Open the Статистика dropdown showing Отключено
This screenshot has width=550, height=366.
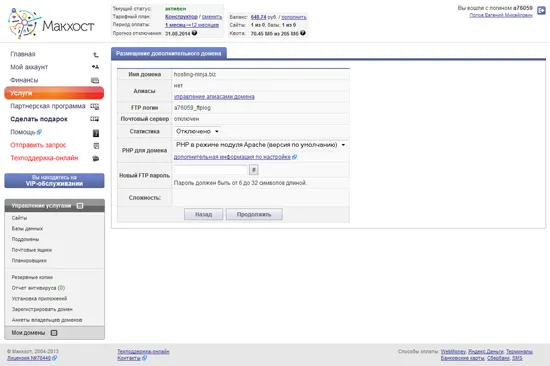pos(197,131)
